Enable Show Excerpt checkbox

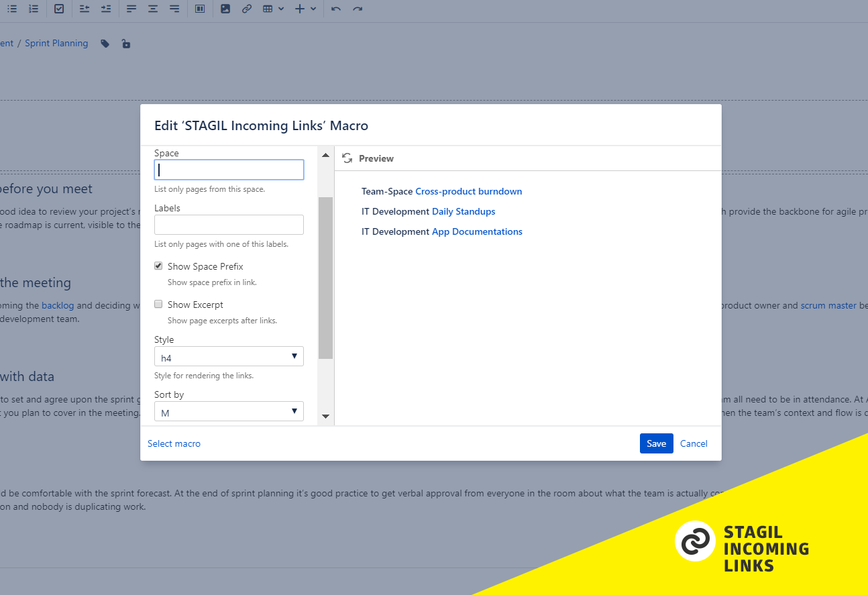tap(158, 304)
